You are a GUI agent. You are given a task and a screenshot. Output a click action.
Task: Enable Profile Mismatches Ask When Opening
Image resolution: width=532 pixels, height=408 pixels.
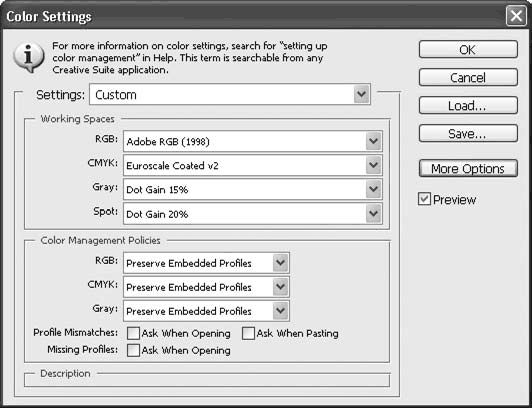tap(133, 333)
